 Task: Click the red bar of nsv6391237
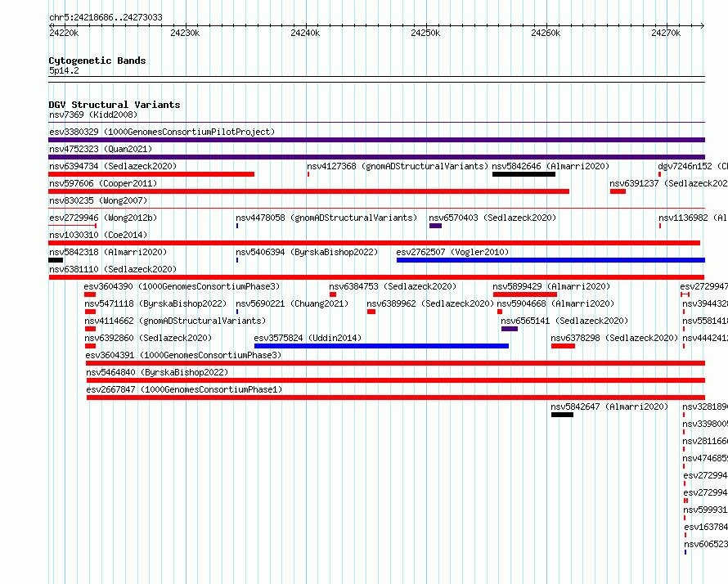(618, 191)
